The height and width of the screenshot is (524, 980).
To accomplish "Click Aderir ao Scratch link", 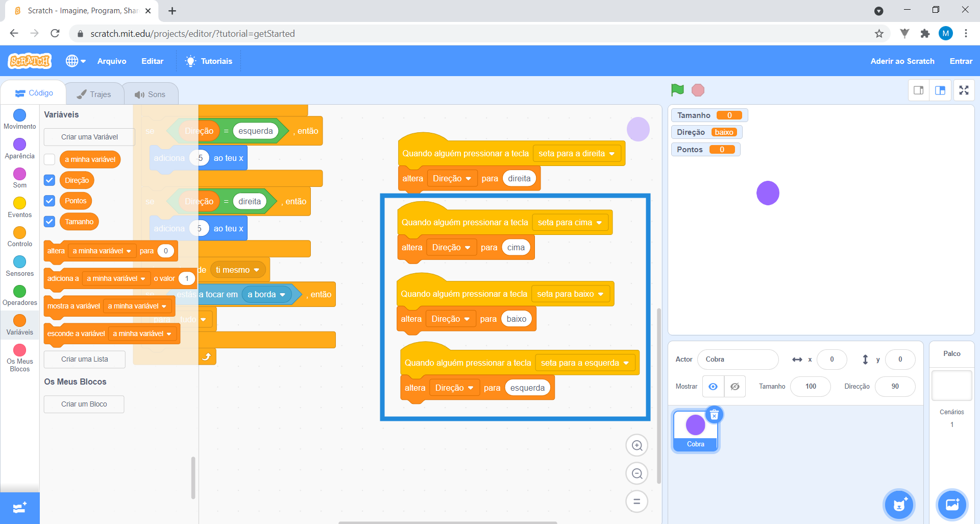I will 902,61.
